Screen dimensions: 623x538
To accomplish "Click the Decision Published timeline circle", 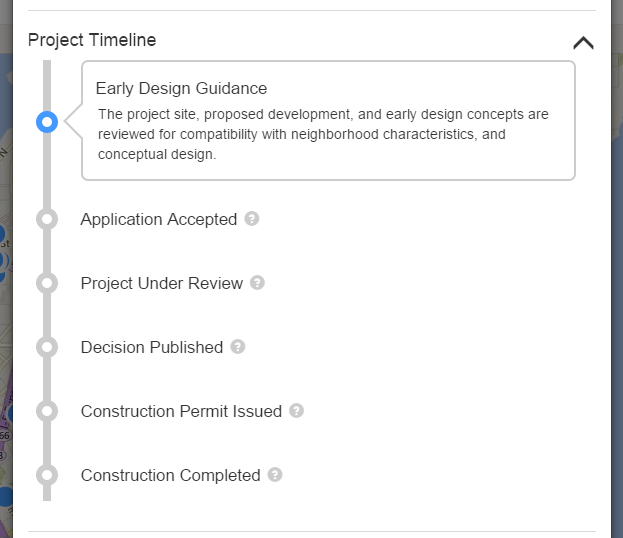I will click(46, 347).
